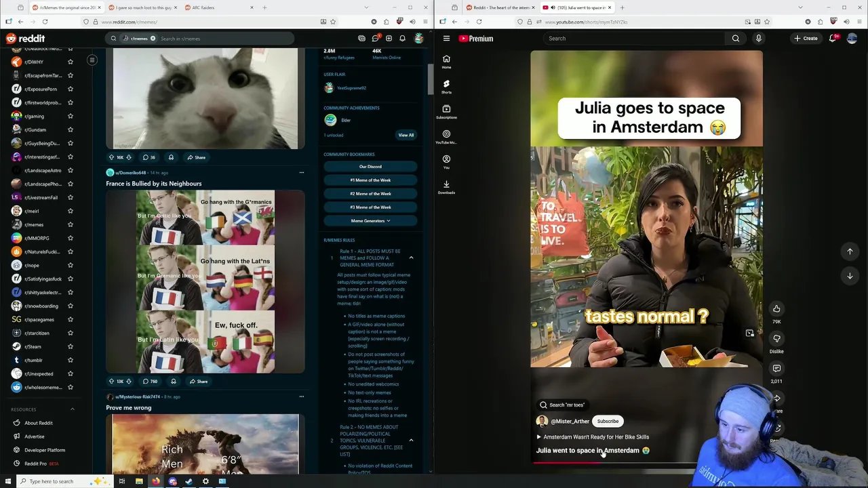Collapse Rule 2 in r/memes rules
The width and height of the screenshot is (868, 488).
(x=411, y=440)
